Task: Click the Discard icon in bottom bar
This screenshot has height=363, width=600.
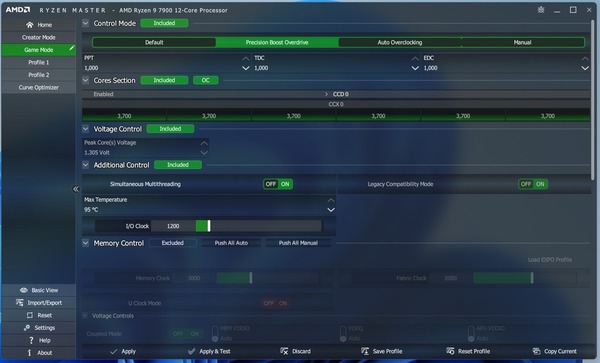Action: (x=284, y=351)
